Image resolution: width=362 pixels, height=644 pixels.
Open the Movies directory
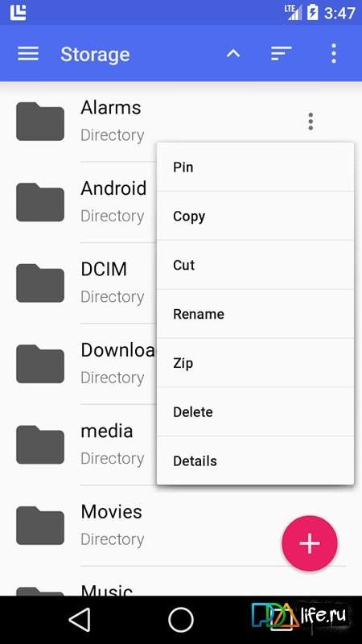tap(181, 526)
